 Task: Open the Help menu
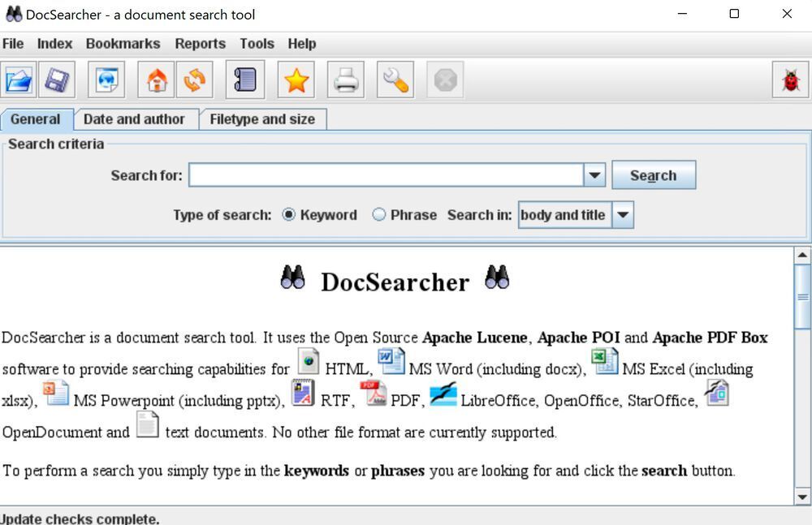pos(302,44)
